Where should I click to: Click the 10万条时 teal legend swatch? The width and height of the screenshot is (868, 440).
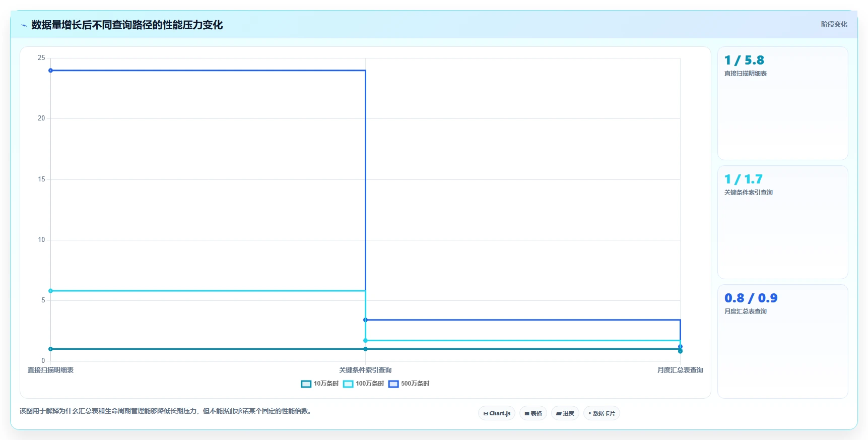click(x=306, y=384)
